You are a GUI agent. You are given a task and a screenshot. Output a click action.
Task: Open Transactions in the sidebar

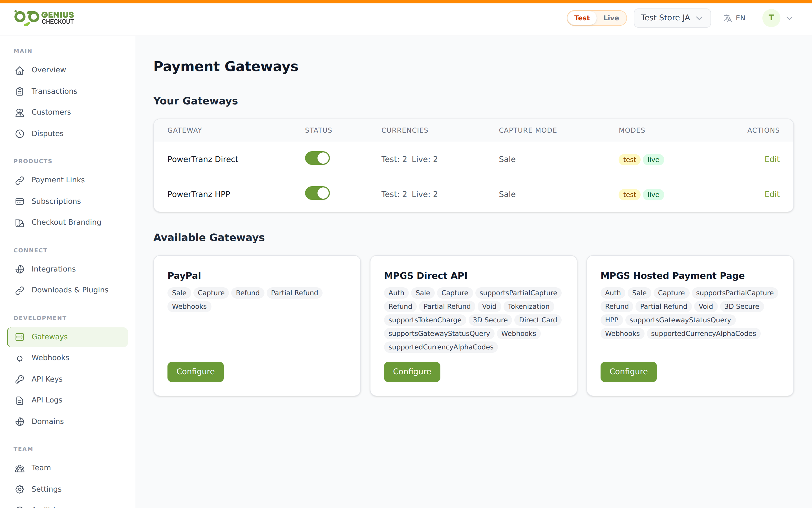pyautogui.click(x=67, y=91)
